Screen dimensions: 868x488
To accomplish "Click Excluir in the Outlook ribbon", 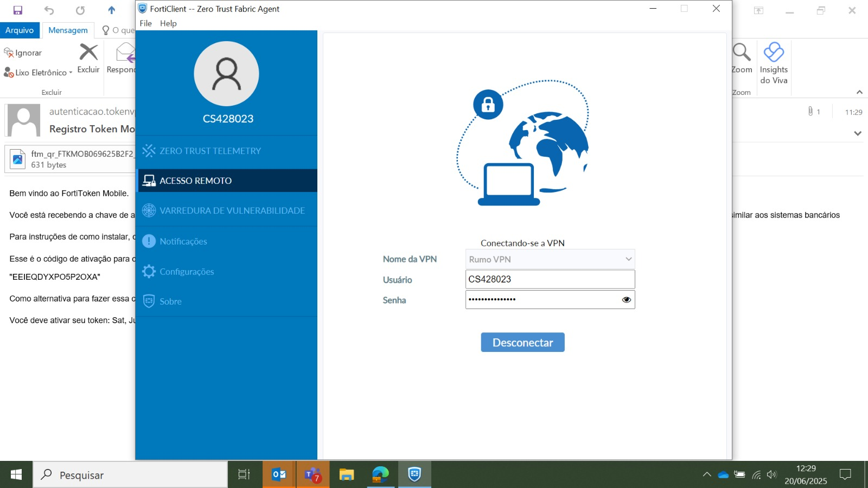I will [88, 59].
